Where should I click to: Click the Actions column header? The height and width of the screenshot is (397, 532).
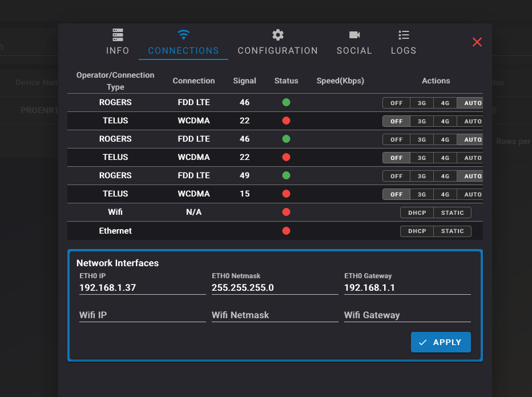(x=436, y=81)
